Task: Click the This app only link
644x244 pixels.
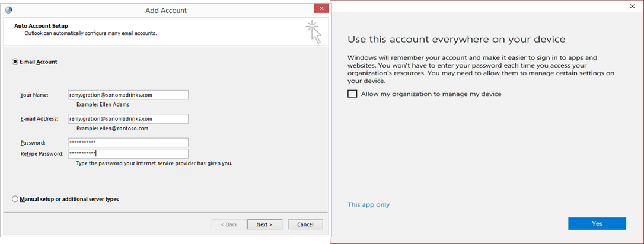Action: [x=368, y=205]
